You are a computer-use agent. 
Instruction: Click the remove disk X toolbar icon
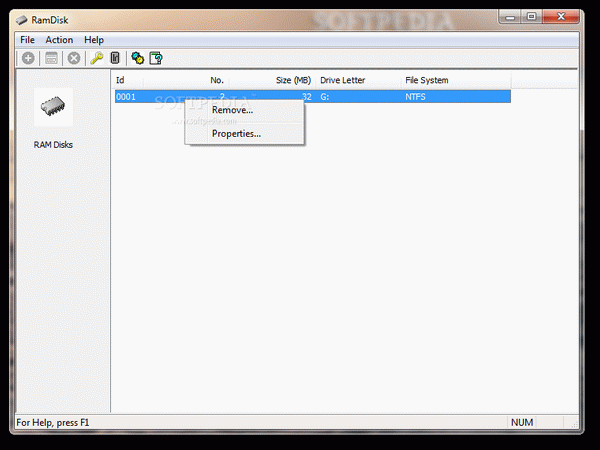tap(74, 59)
